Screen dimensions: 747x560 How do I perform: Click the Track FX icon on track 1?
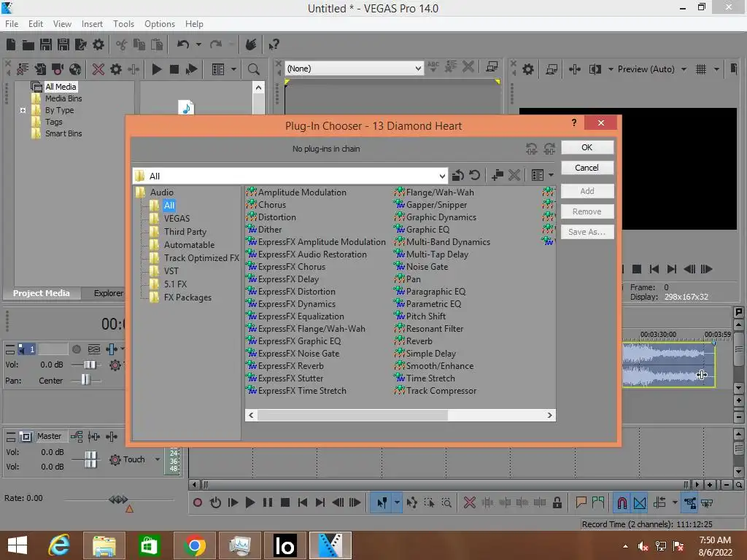point(112,349)
